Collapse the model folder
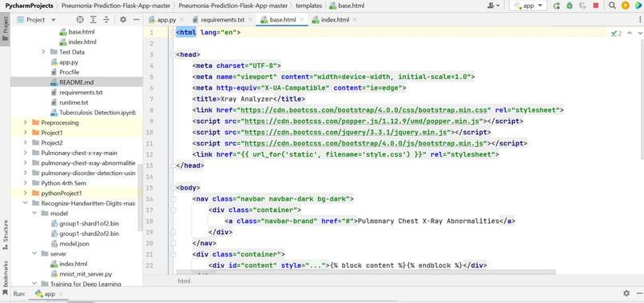The height and width of the screenshot is (303, 644). 34,213
